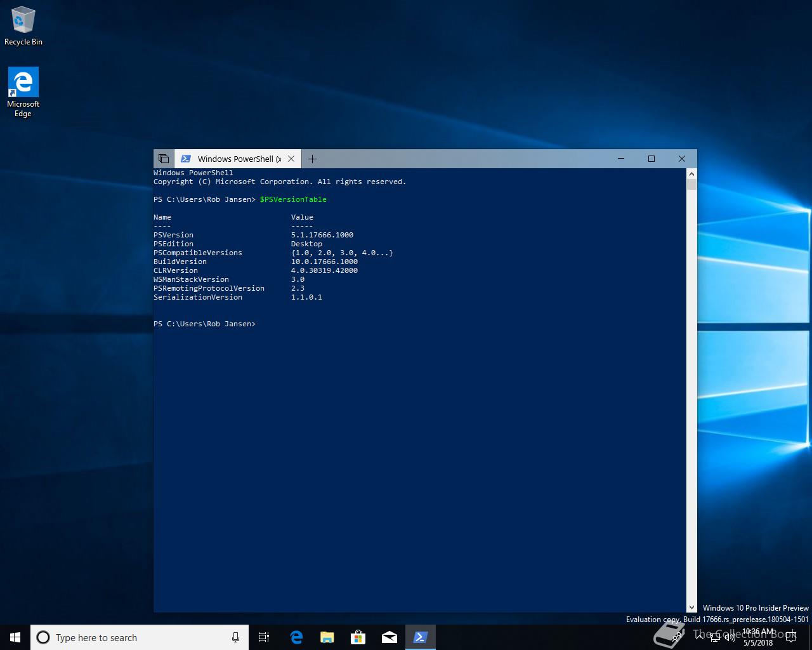Click the $PSVersionTable command text
Screen dimensions: 812x650
(x=293, y=199)
